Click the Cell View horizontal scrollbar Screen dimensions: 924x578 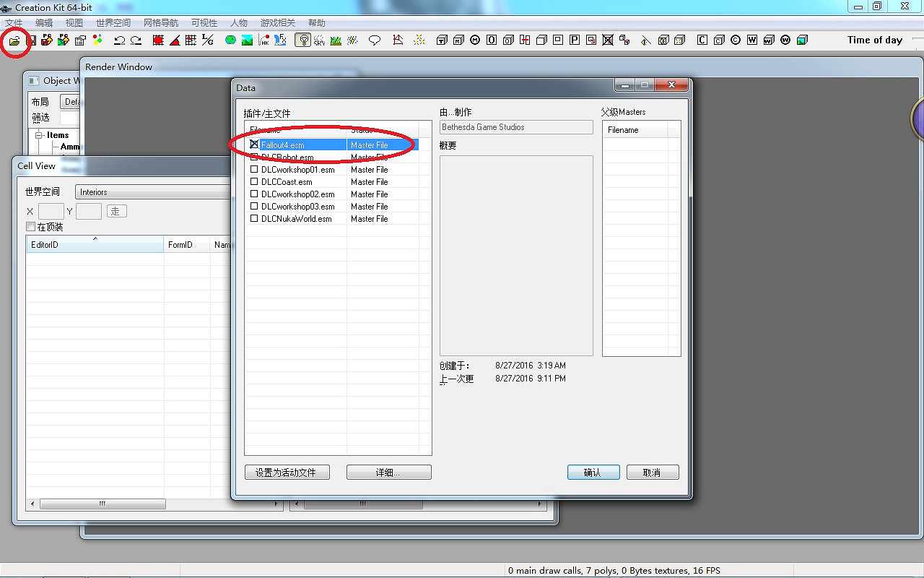[103, 504]
